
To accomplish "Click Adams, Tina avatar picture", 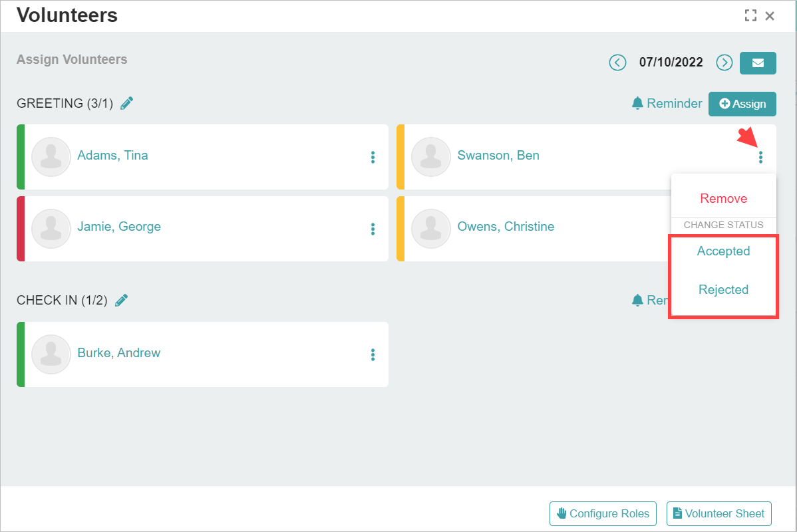I will pyautogui.click(x=51, y=157).
